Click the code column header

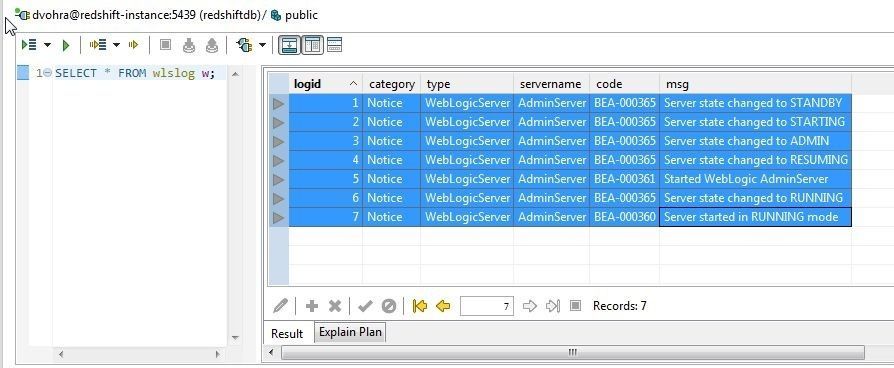pos(624,84)
